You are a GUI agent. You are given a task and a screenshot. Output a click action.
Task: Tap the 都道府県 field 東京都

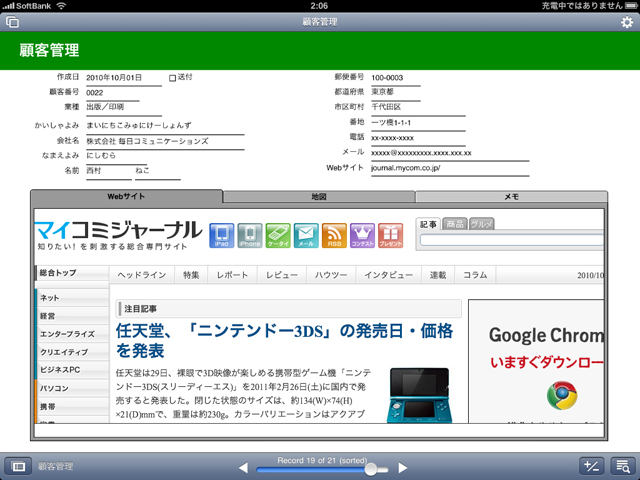tap(396, 92)
